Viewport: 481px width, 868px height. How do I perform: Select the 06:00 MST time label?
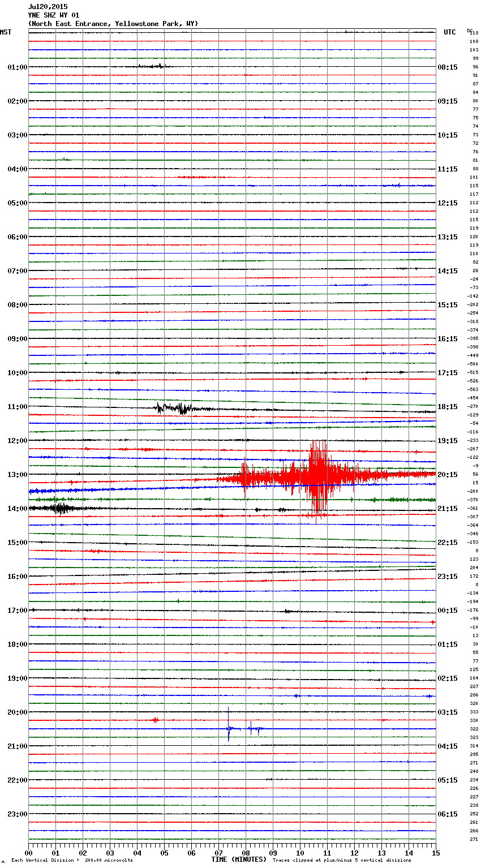pos(17,237)
